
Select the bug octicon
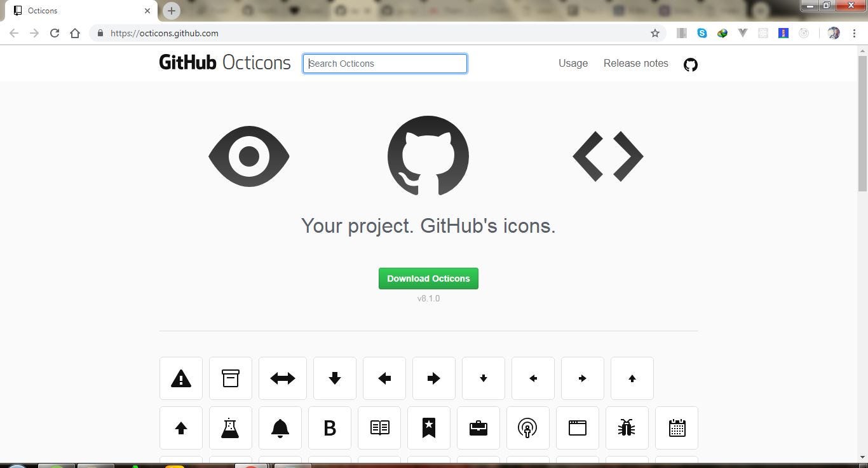pyautogui.click(x=627, y=428)
